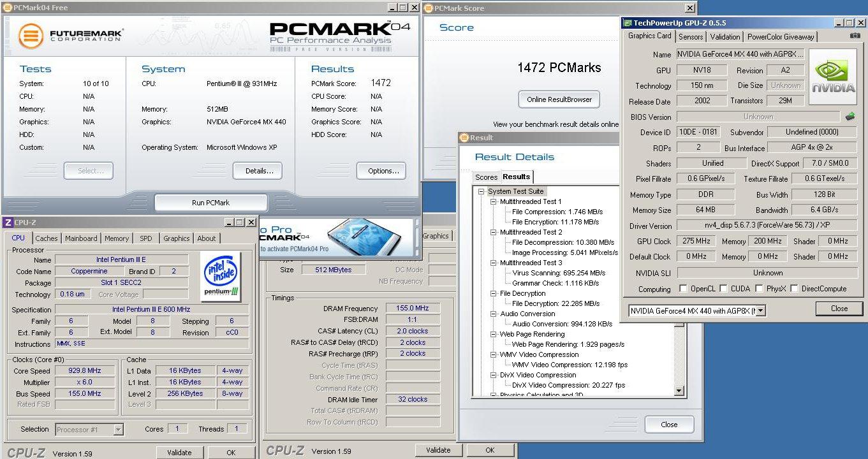Open the CPU-Z title bar Z icon menu

tap(8, 222)
